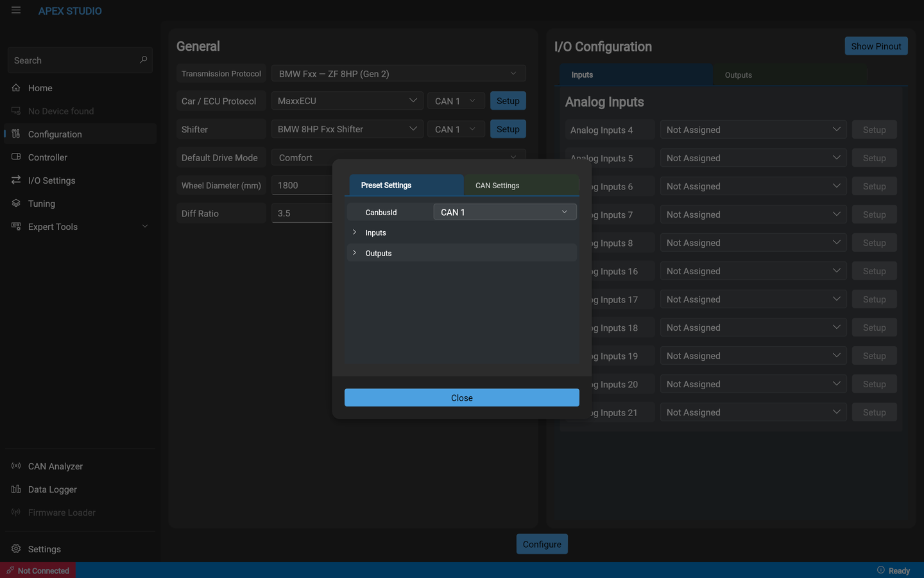The width and height of the screenshot is (924, 578).
Task: Open the Car / ECU Protocol CAN 1 dropdown
Action: tap(456, 101)
